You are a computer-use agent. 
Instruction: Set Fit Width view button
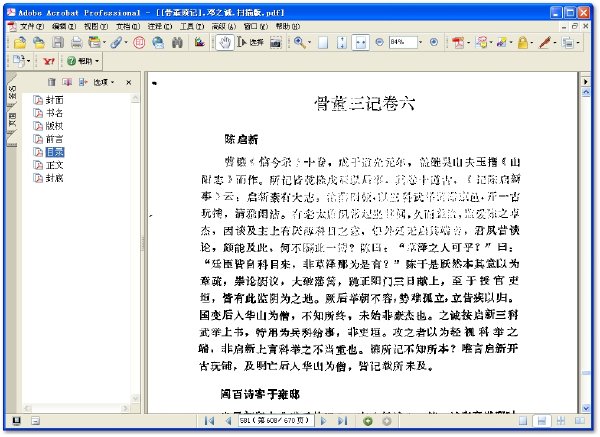click(360, 42)
